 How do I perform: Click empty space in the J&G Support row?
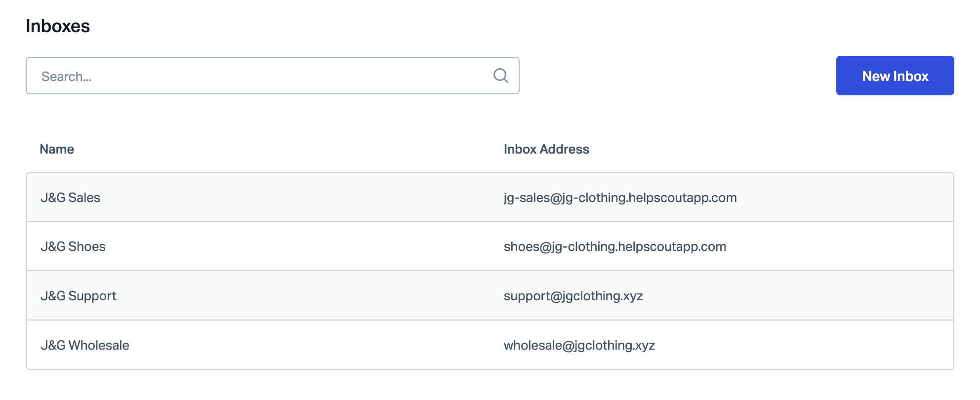(x=840, y=296)
